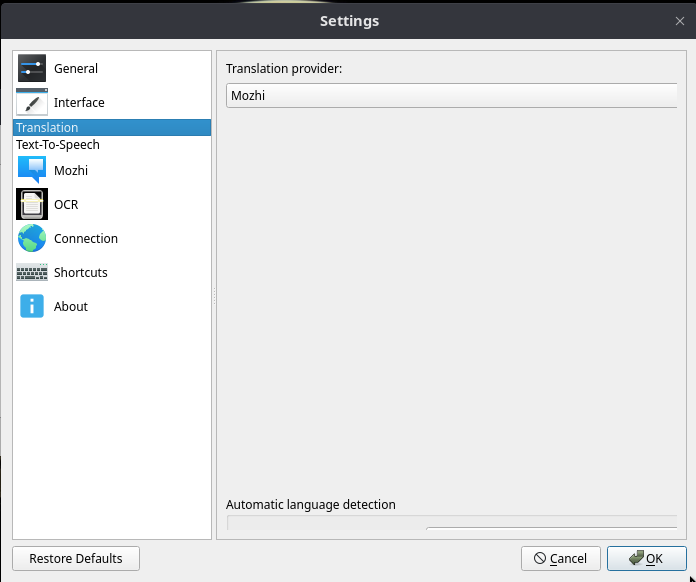This screenshot has width=696, height=582.
Task: Click the Mozhi speech bubble icon
Action: tap(32, 171)
